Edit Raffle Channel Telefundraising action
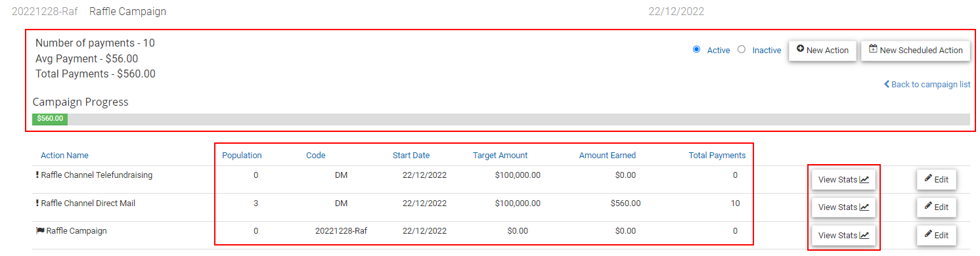Viewport: 980px width, 256px height. click(936, 179)
